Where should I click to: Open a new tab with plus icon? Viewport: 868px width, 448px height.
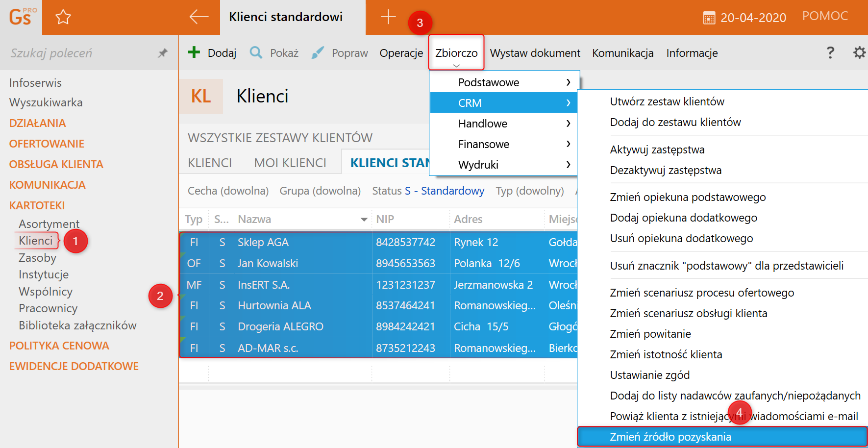(x=388, y=17)
